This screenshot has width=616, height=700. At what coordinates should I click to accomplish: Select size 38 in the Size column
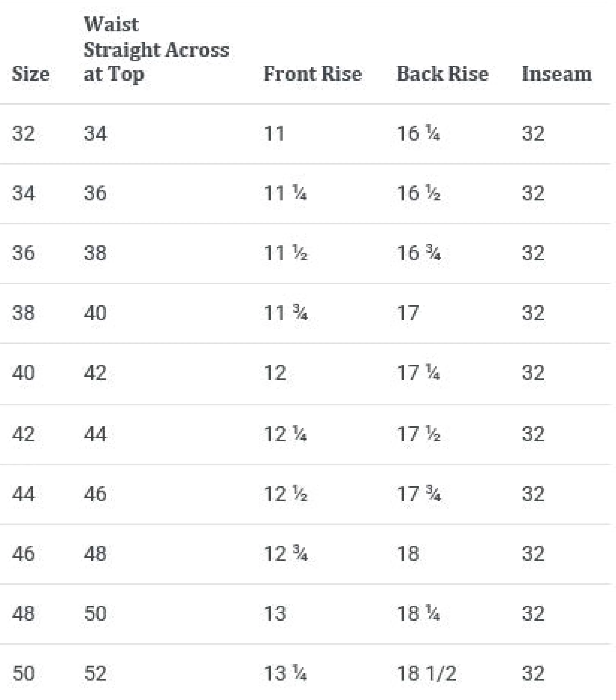pyautogui.click(x=23, y=313)
